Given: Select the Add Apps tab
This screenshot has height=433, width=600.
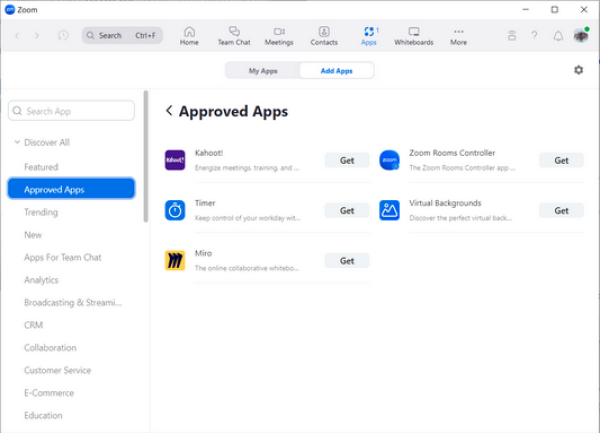Looking at the screenshot, I should coord(336,70).
